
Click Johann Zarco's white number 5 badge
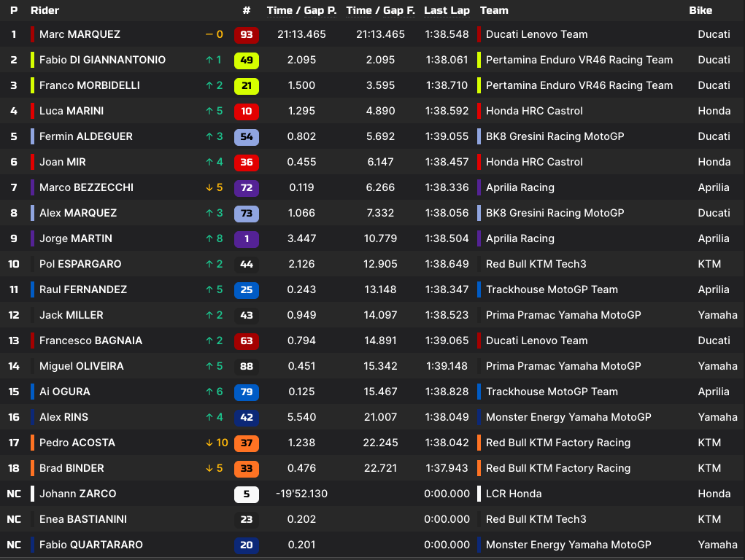(x=247, y=494)
